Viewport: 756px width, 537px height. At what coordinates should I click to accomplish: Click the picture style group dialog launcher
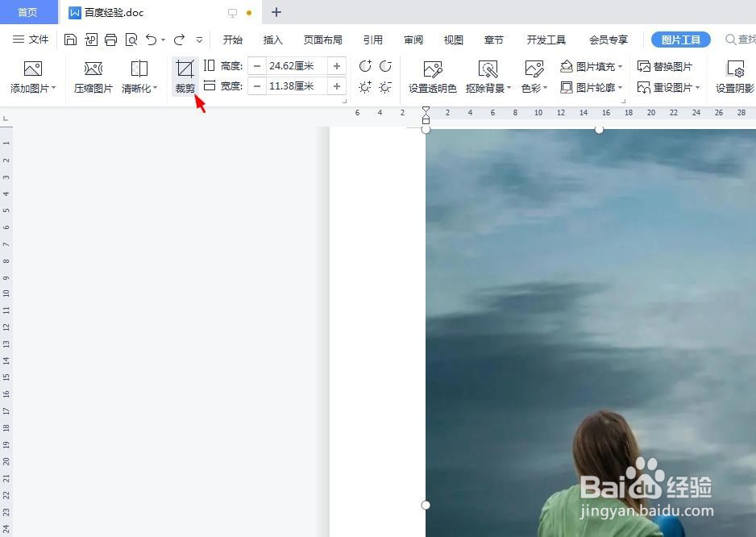[x=623, y=102]
